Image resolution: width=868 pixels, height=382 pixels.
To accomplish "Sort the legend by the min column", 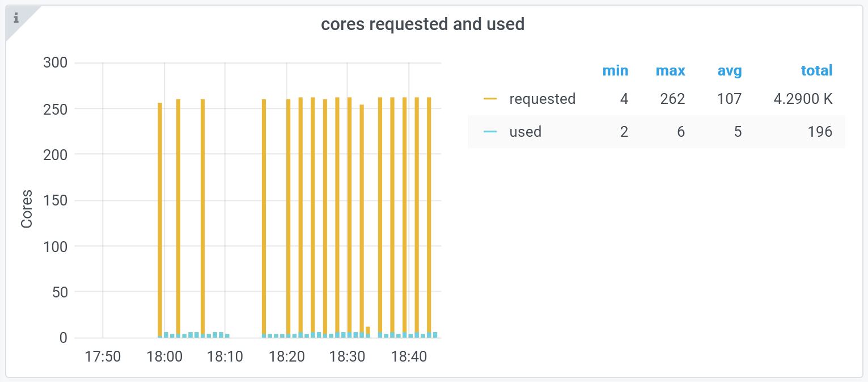I will coord(615,70).
